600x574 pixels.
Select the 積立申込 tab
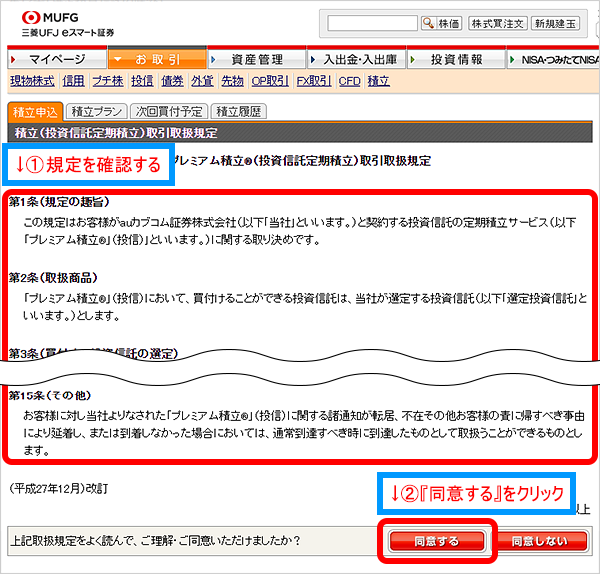coord(35,112)
